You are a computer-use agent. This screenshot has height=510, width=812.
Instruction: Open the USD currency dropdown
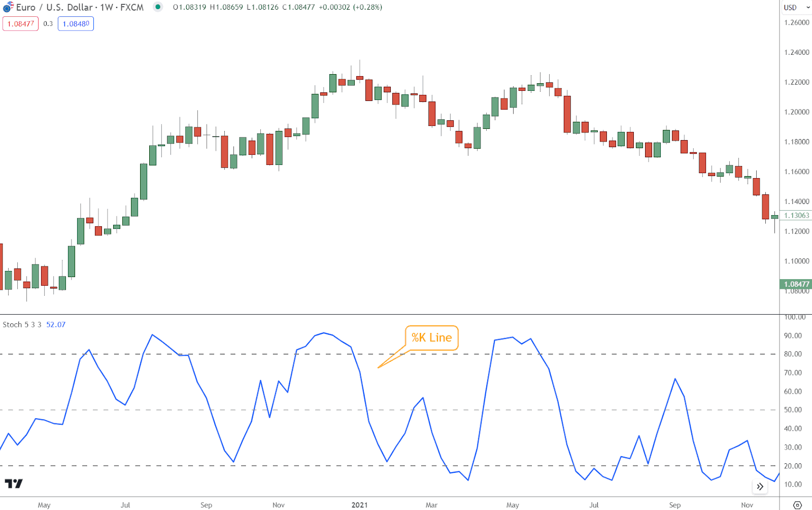(797, 8)
